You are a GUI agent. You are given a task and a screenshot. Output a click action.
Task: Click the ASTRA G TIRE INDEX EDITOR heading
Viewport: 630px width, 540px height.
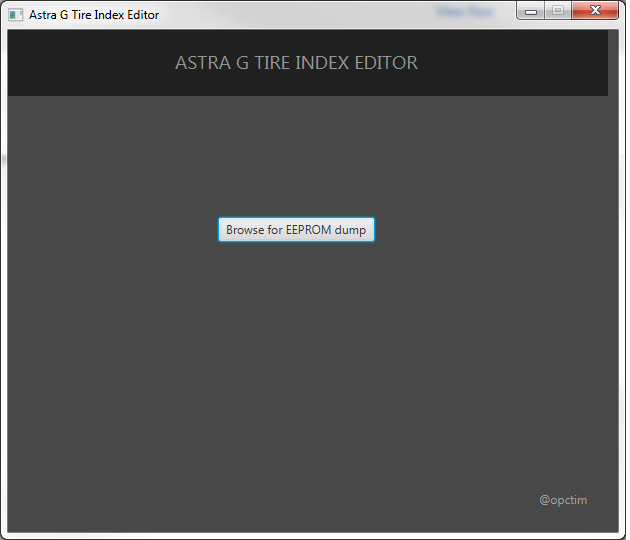click(x=298, y=63)
